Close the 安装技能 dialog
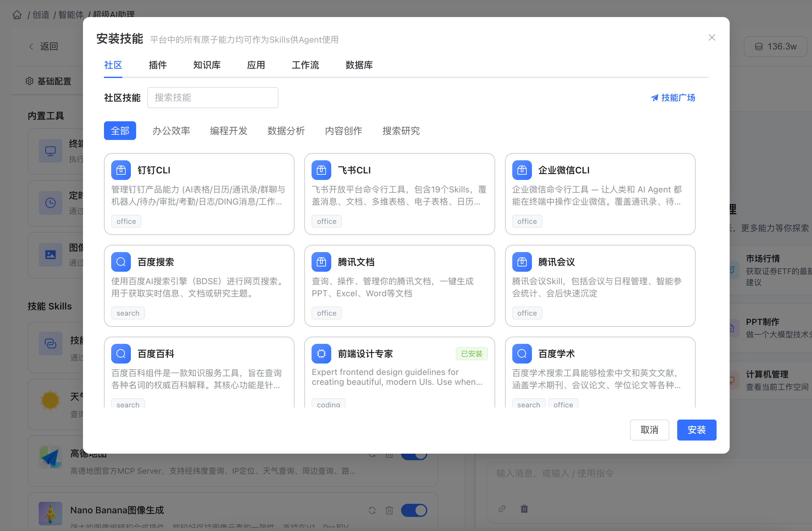The width and height of the screenshot is (812, 531). point(711,37)
